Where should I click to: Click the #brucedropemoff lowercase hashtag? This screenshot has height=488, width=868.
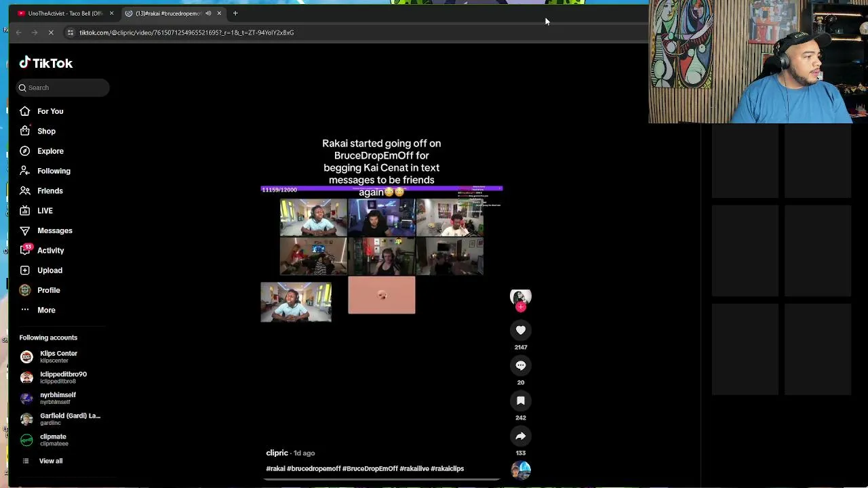pyautogui.click(x=313, y=468)
